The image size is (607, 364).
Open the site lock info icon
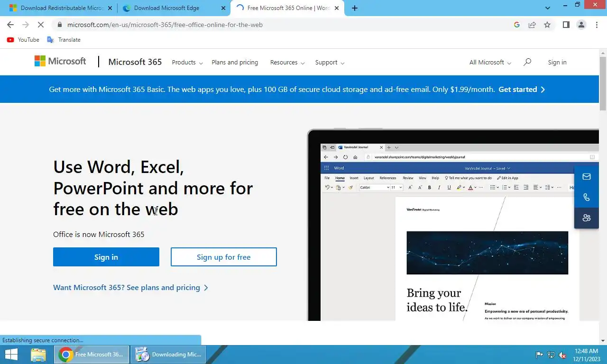[59, 25]
